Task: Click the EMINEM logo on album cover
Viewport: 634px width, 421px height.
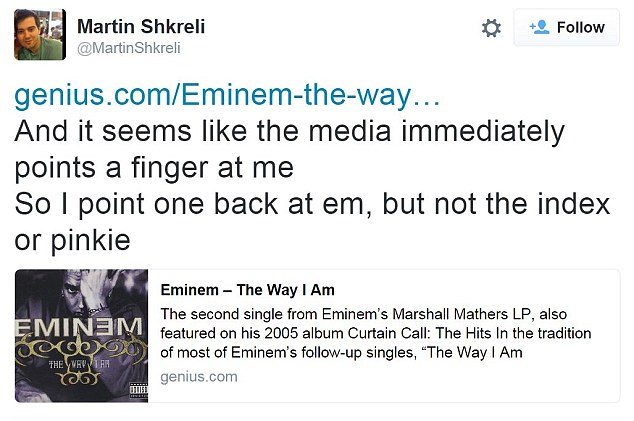Action: (82, 328)
